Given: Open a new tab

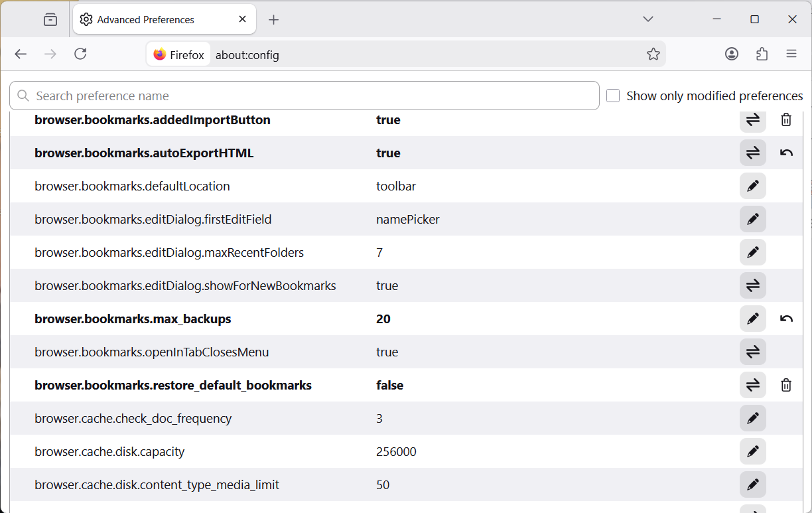Looking at the screenshot, I should coord(273,20).
